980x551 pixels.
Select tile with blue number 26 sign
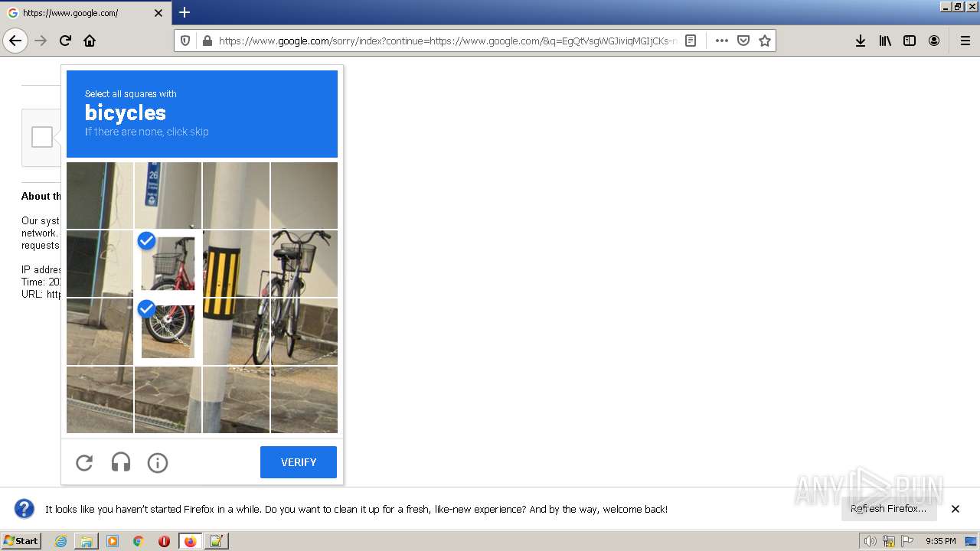168,195
